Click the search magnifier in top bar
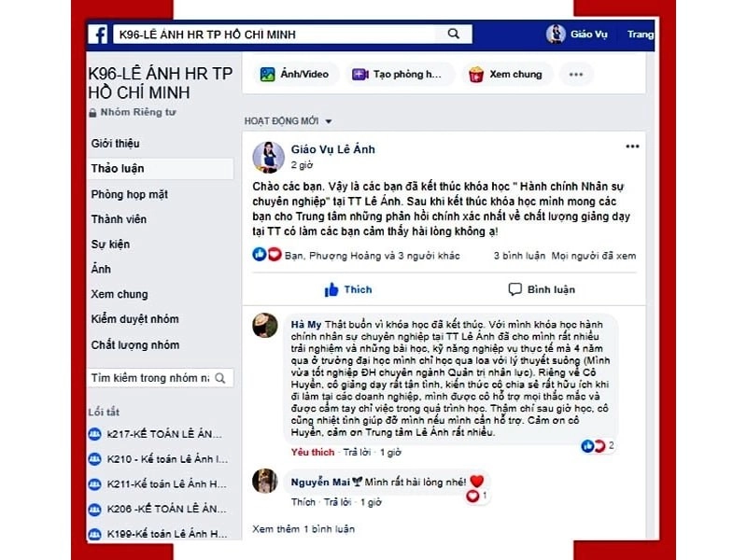 (x=454, y=34)
